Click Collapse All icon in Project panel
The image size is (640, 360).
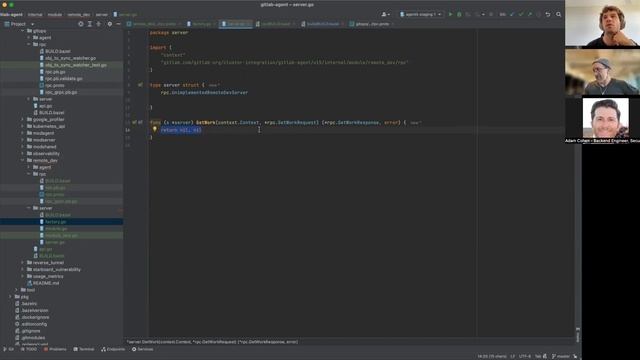(x=98, y=24)
